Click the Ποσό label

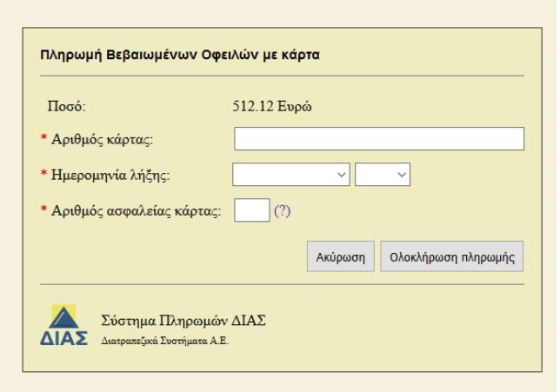click(x=71, y=109)
